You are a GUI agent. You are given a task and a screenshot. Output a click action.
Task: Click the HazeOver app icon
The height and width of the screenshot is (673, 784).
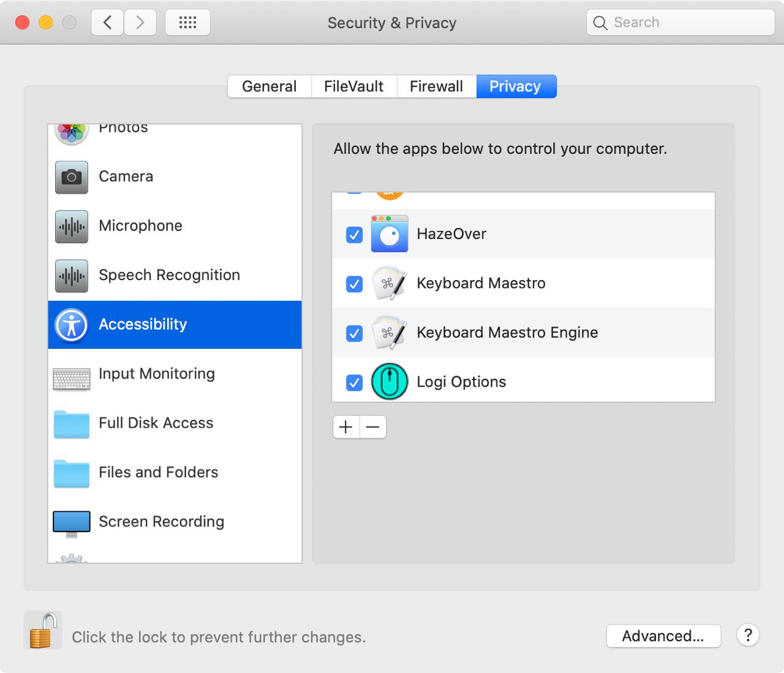coord(390,234)
